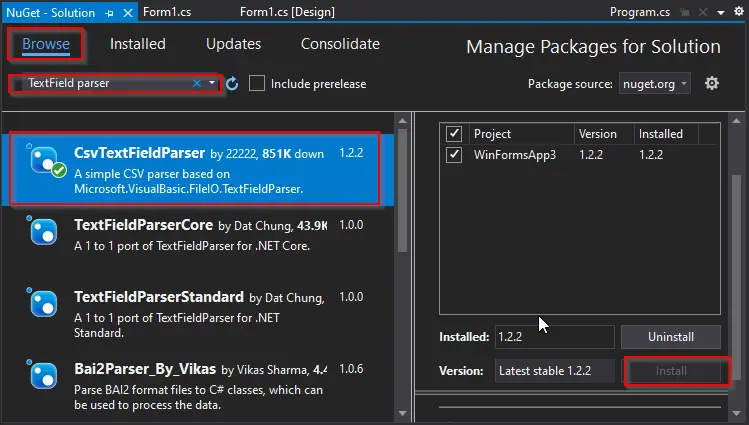Click the pin icon on NuGet - Solution tab
Image resolution: width=749 pixels, height=425 pixels.
click(110, 13)
